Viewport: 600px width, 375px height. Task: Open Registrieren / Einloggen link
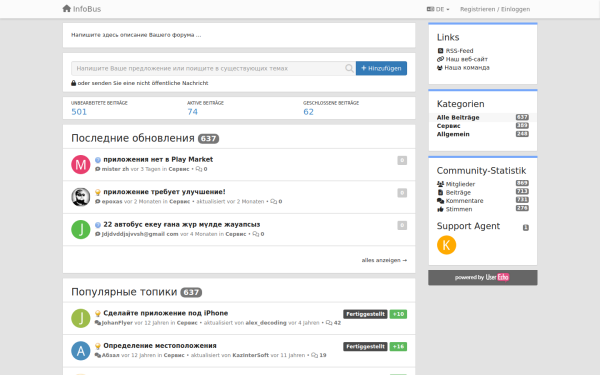[x=495, y=9]
